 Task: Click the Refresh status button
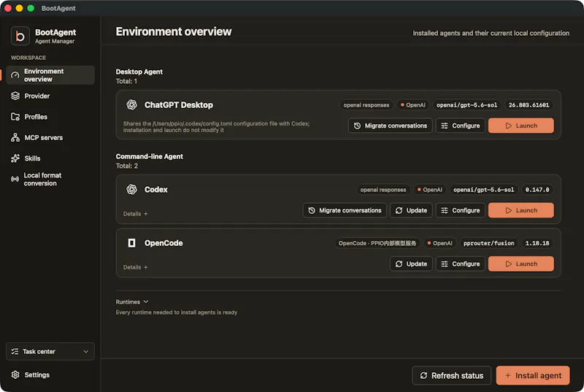(452, 376)
